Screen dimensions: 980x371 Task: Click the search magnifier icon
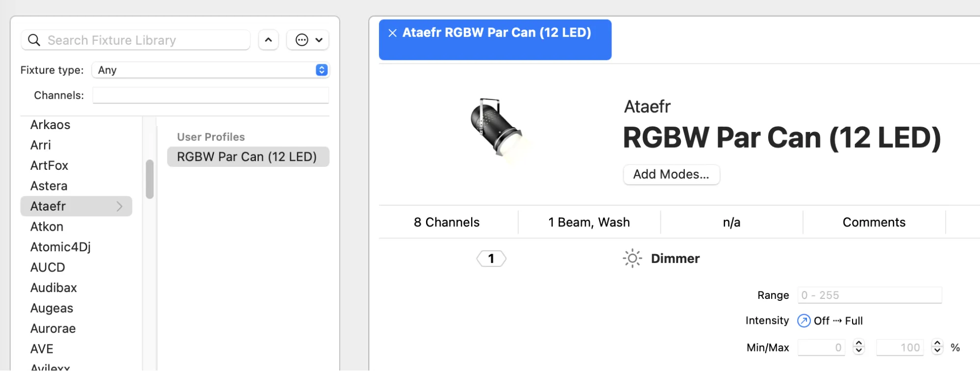tap(34, 40)
